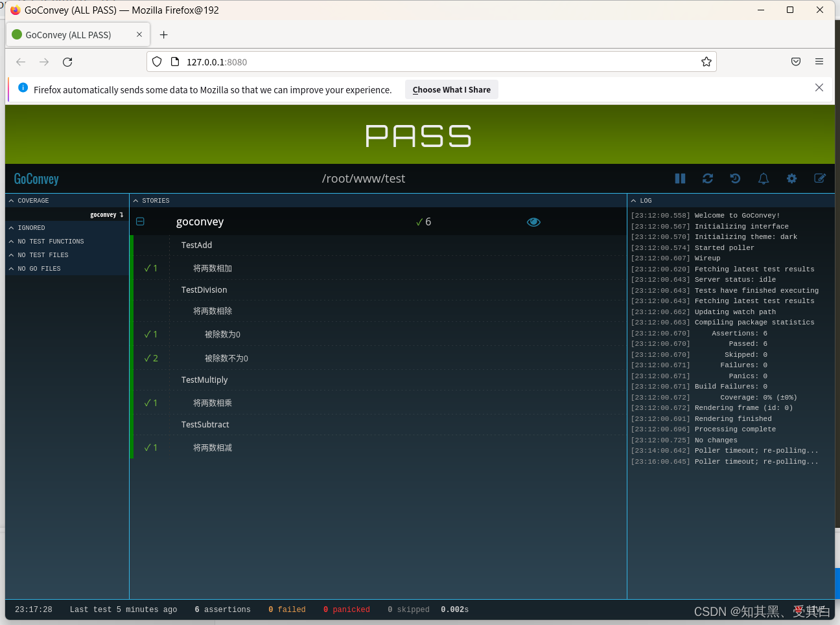The width and height of the screenshot is (840, 625).
Task: Open a new Firefox tab
Action: pos(163,34)
